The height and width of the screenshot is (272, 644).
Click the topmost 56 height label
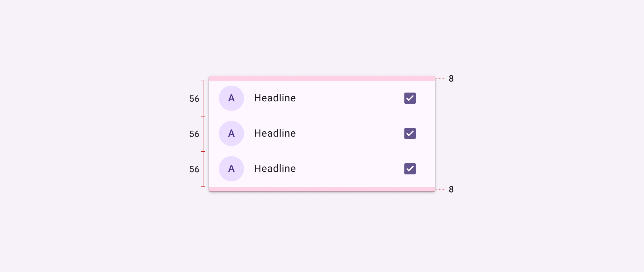(x=194, y=99)
